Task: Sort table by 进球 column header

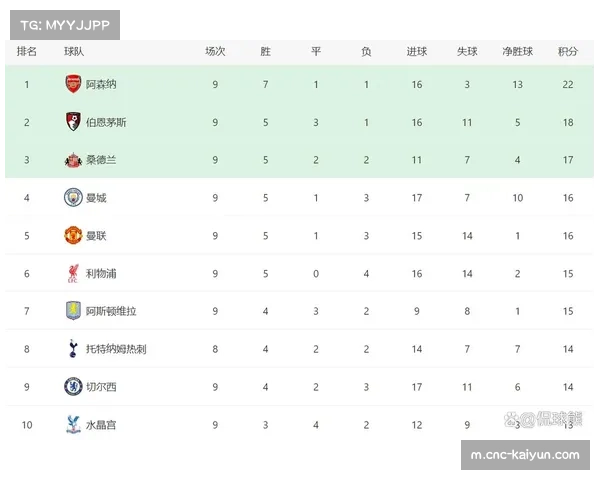Action: (x=416, y=52)
